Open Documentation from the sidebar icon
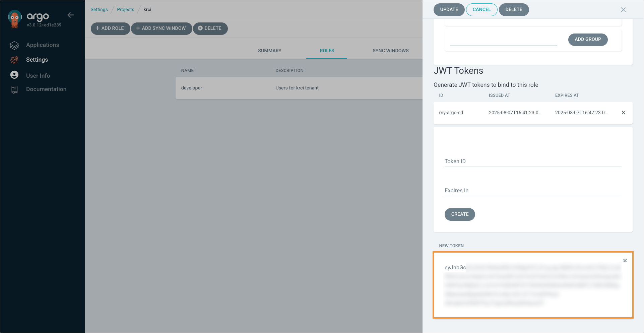This screenshot has height=333, width=644. click(14, 89)
